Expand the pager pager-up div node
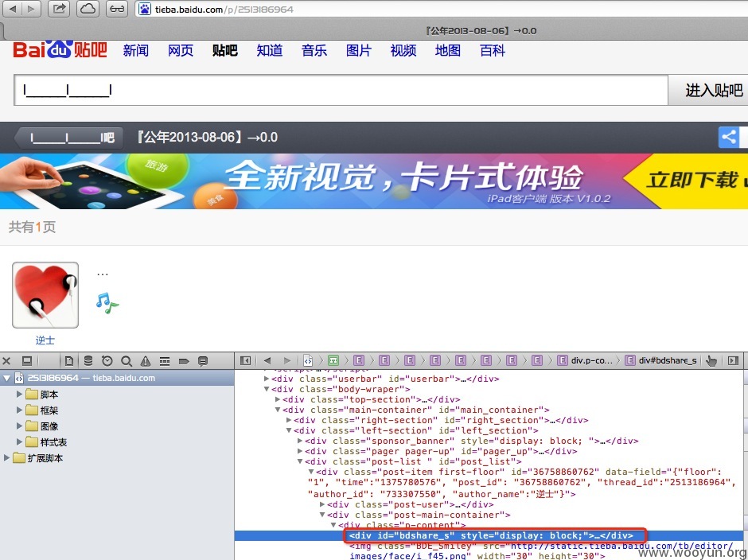Image resolution: width=748 pixels, height=560 pixels. (x=300, y=451)
